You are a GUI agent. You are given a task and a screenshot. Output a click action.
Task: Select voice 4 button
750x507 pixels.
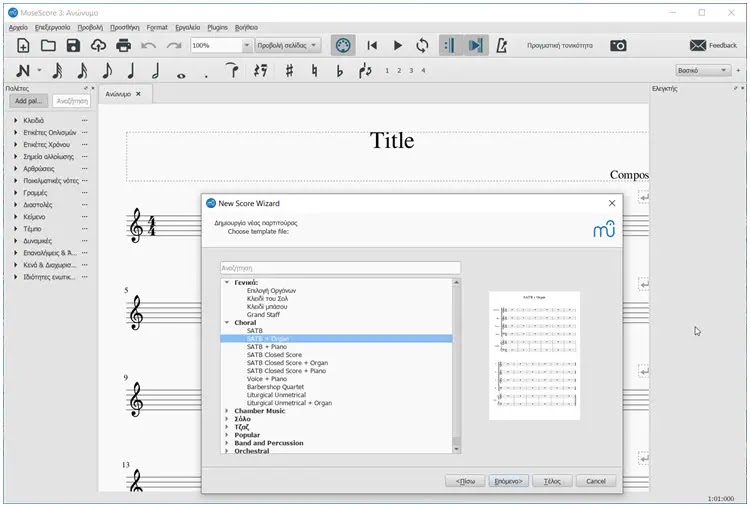[x=423, y=70]
